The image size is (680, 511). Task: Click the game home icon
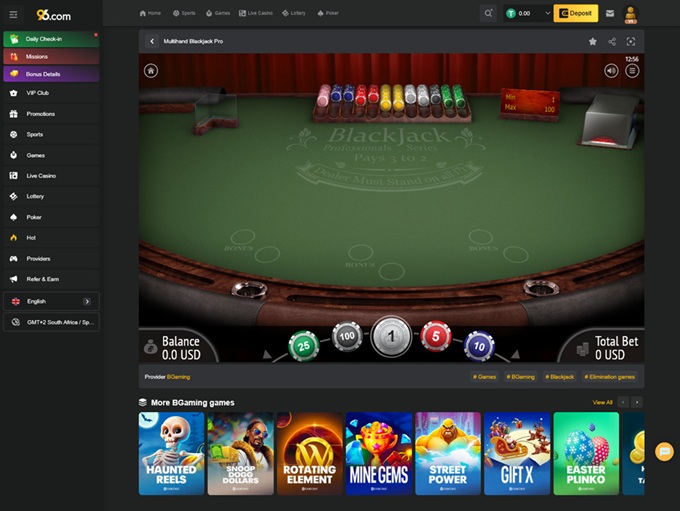click(151, 71)
